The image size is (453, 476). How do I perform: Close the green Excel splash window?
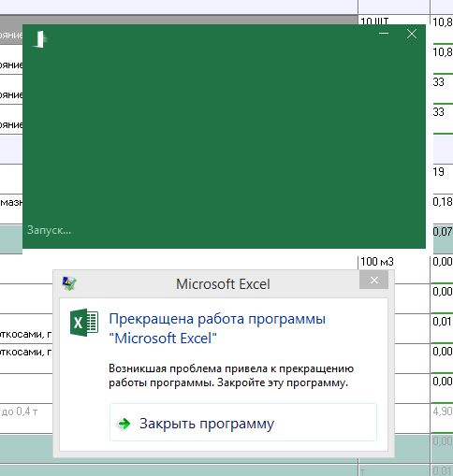coord(412,34)
